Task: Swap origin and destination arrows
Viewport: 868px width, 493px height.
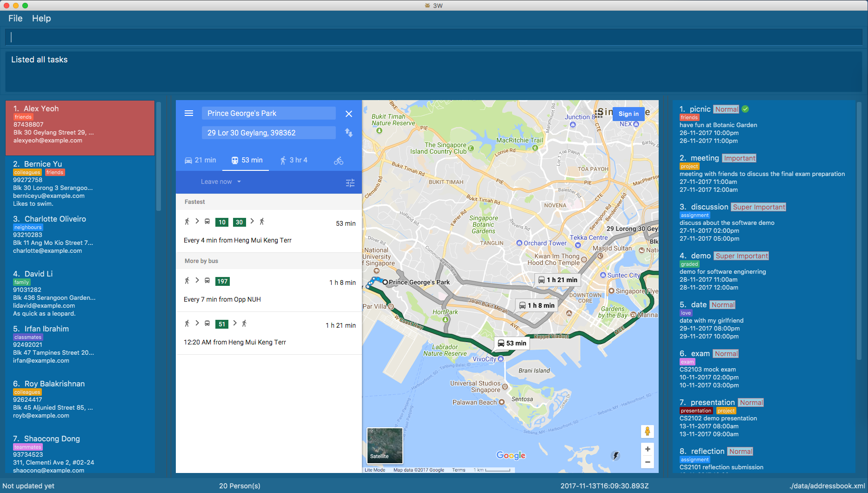Action: point(349,133)
